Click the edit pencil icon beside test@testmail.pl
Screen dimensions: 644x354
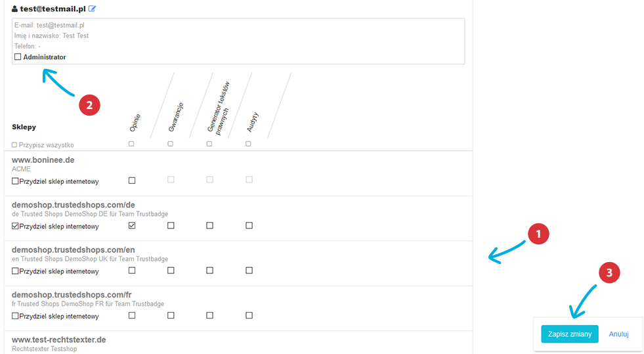[92, 9]
